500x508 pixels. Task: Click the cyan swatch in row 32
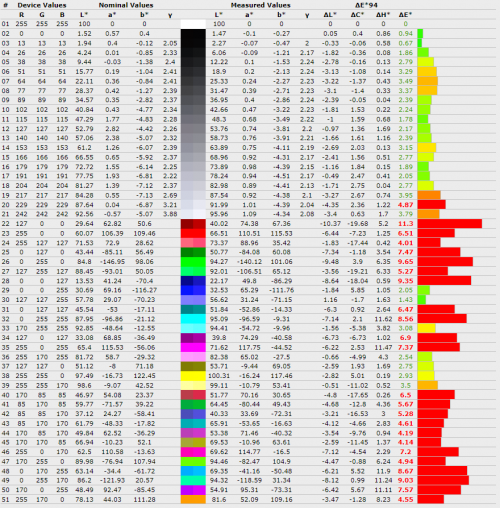(193, 319)
